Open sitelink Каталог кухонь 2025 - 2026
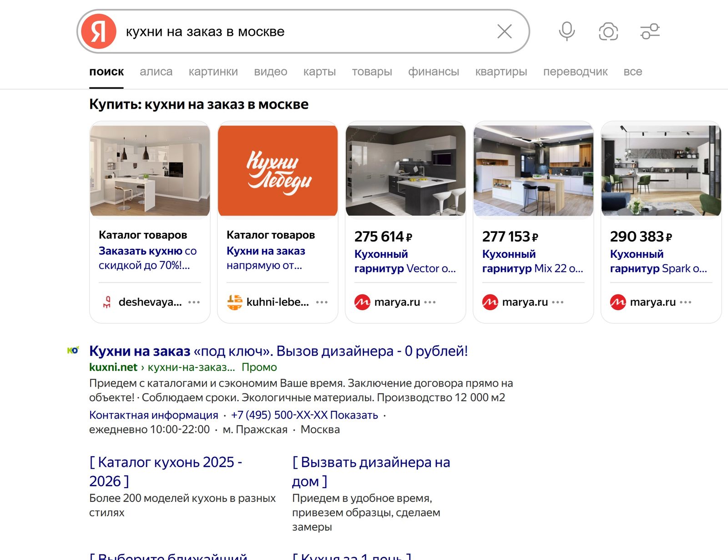The image size is (728, 560). click(166, 472)
